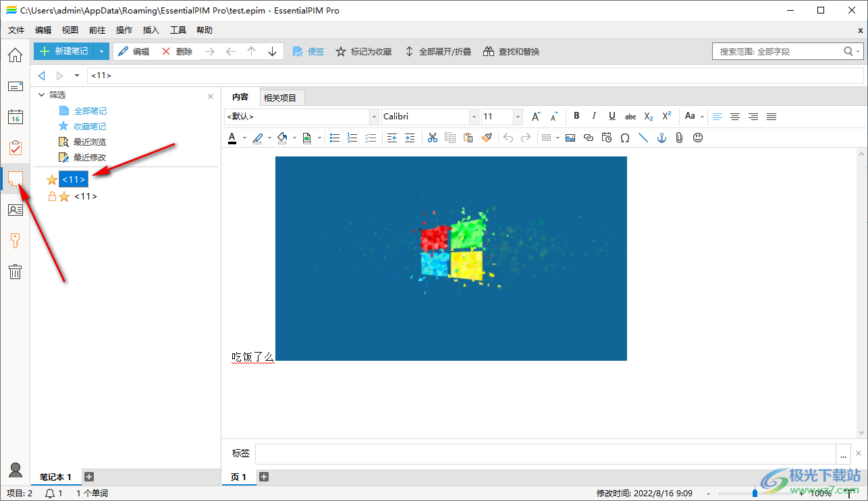Open the search scope dropdown arrow
Screen dimensions: 868x501
pos(859,51)
